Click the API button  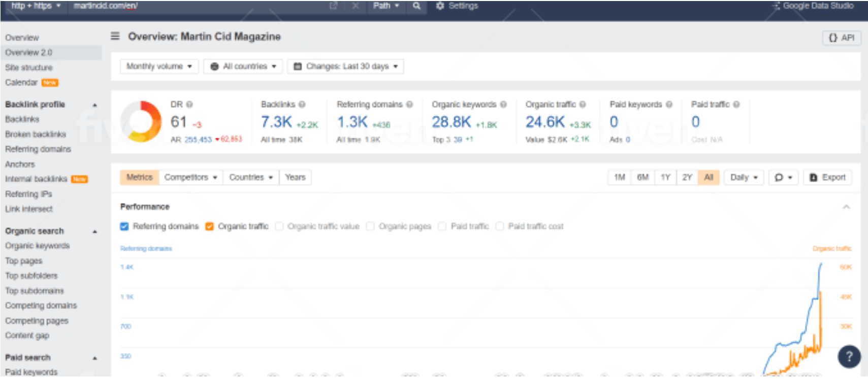coord(842,38)
